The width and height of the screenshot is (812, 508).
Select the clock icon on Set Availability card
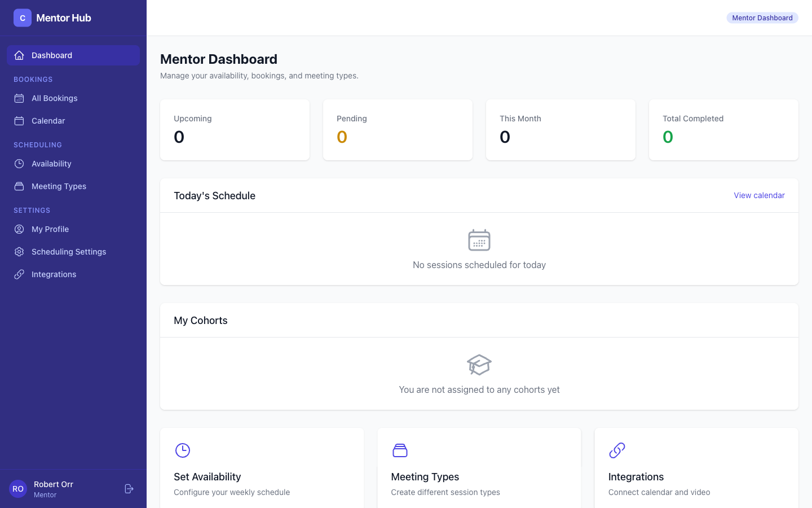(183, 450)
